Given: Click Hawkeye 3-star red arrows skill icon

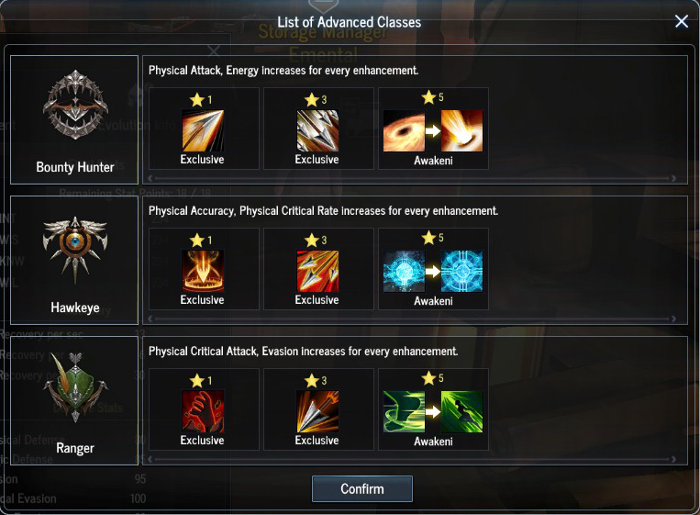Looking at the screenshot, I should click(317, 271).
